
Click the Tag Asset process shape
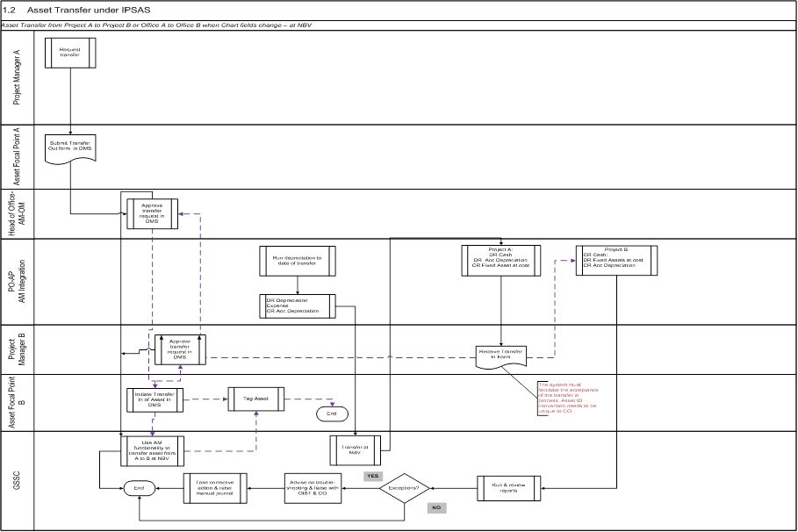[x=255, y=399]
